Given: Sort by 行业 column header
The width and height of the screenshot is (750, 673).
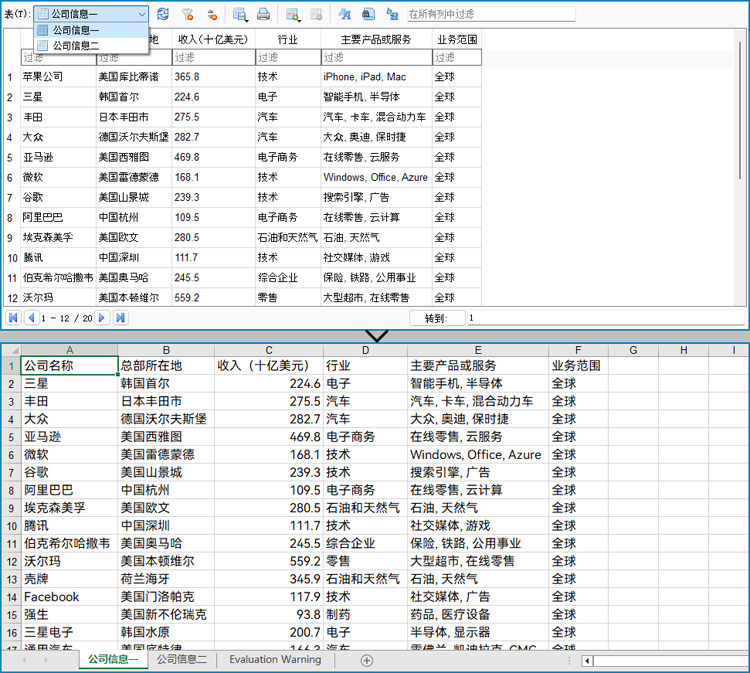Looking at the screenshot, I should (x=288, y=39).
